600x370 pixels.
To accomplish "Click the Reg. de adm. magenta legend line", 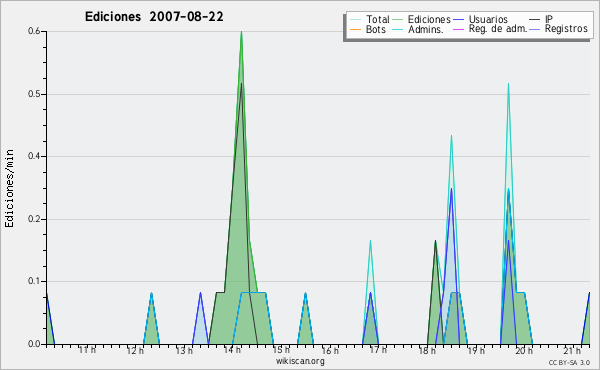I will [x=458, y=29].
